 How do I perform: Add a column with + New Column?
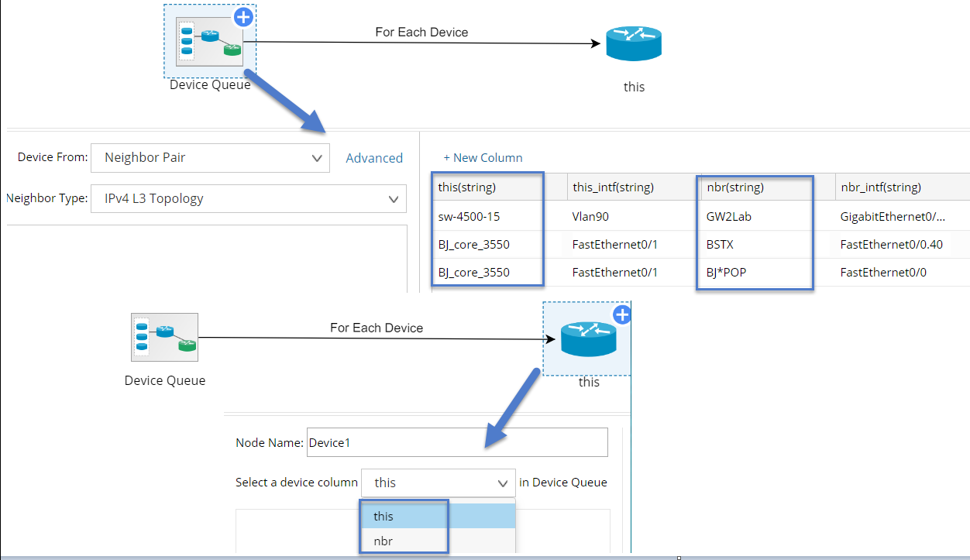483,158
